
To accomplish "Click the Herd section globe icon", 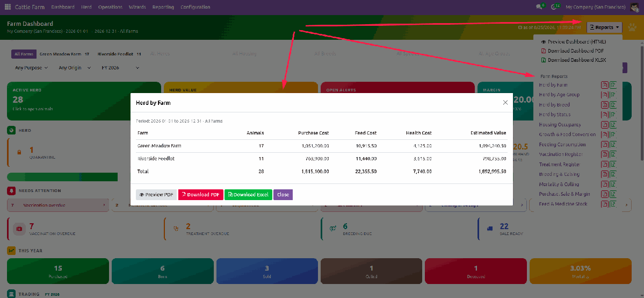I will [x=11, y=130].
